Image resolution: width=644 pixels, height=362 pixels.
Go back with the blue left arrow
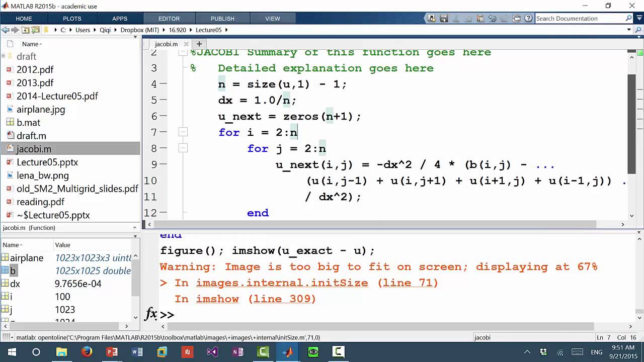[5, 30]
